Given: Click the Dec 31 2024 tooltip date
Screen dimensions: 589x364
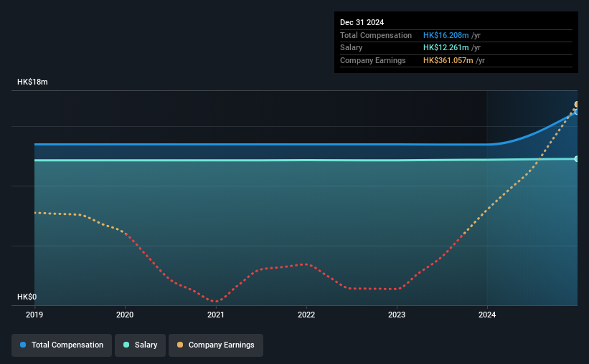Looking at the screenshot, I should (362, 22).
